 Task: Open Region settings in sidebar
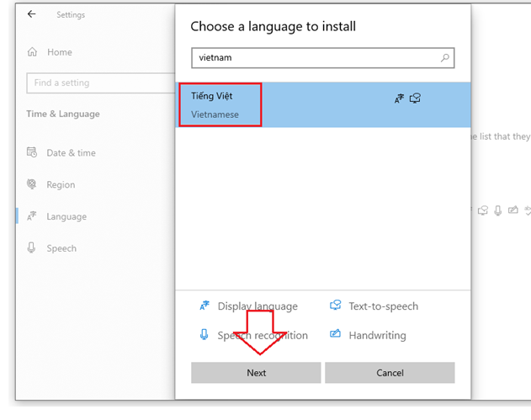coord(61,185)
